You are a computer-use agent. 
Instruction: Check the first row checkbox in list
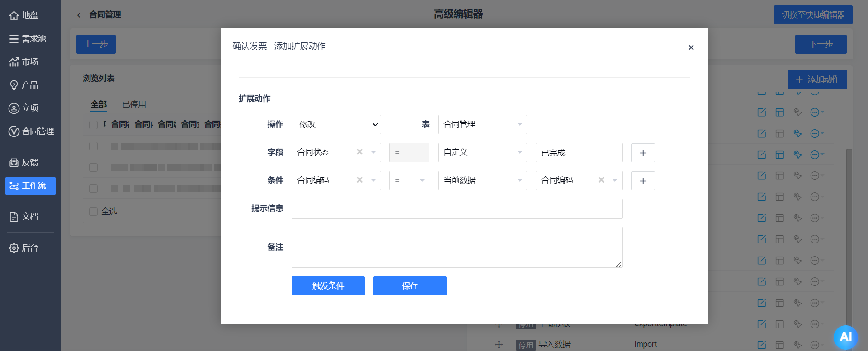coord(94,146)
